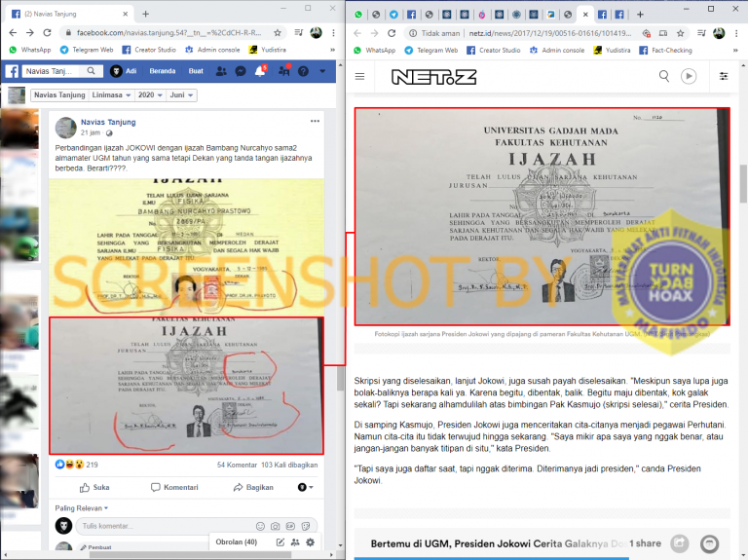Click the Facebook logo icon in the blue bar
748x560 pixels.
click(x=12, y=71)
